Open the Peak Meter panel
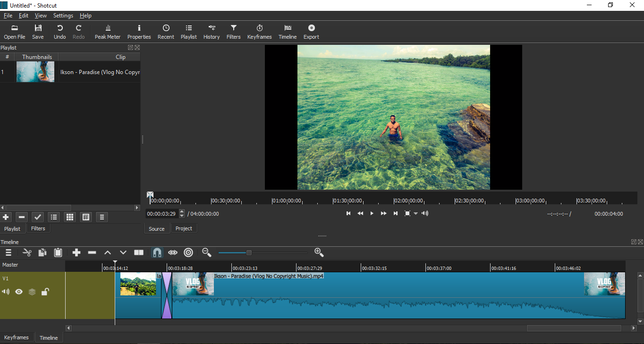The height and width of the screenshot is (344, 644). click(108, 32)
